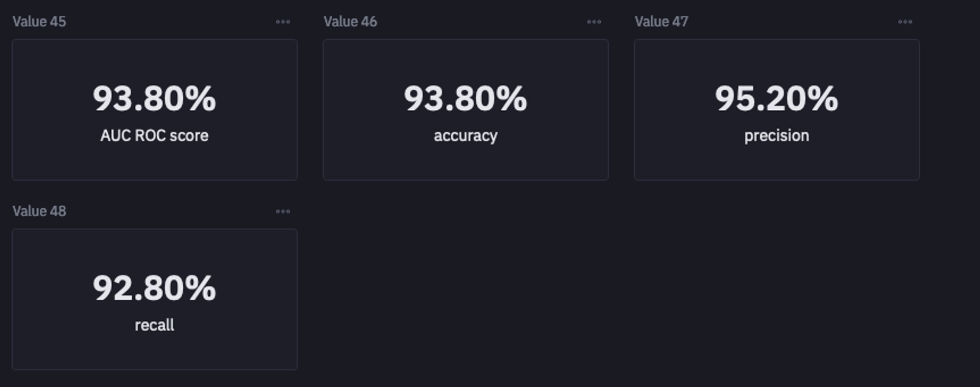Click the AUC ROC score label
The height and width of the screenshot is (387, 980).
154,136
